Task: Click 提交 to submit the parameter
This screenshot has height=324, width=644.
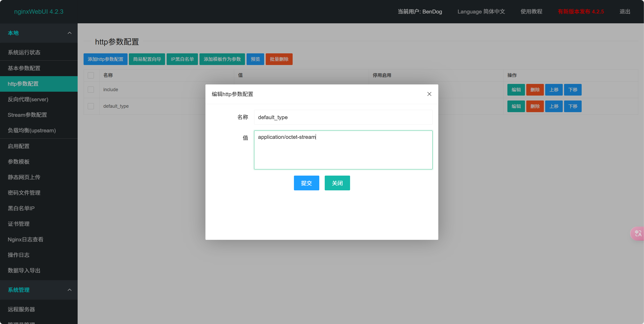Action: point(306,183)
